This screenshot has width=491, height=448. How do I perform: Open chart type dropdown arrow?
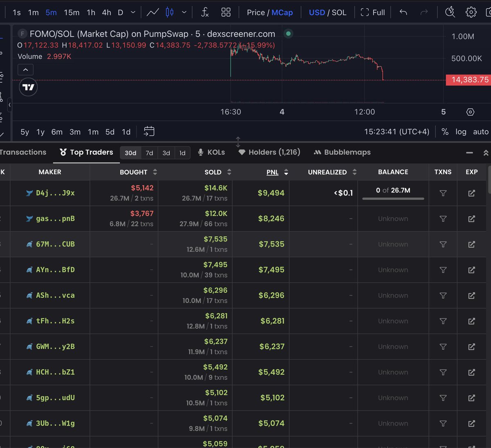tap(184, 12)
